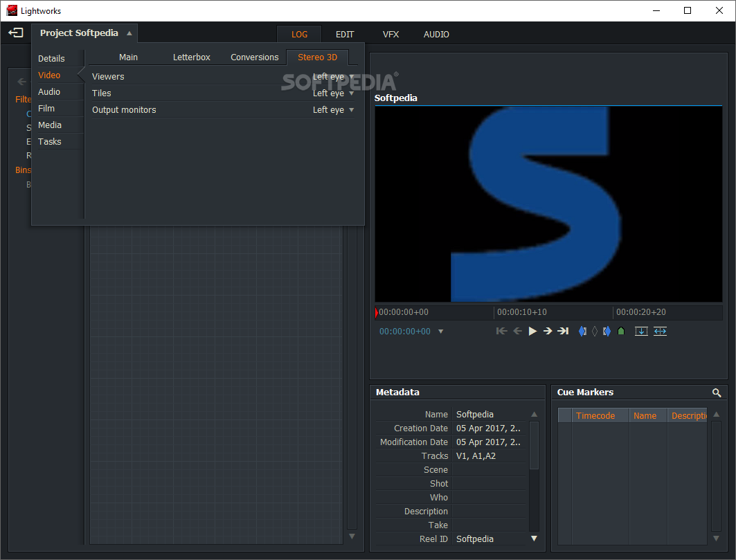
Task: Click the exit project door icon
Action: (15, 33)
